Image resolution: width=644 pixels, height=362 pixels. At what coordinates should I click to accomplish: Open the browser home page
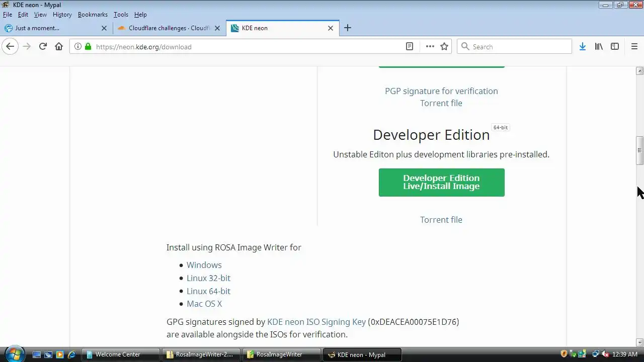(x=59, y=47)
